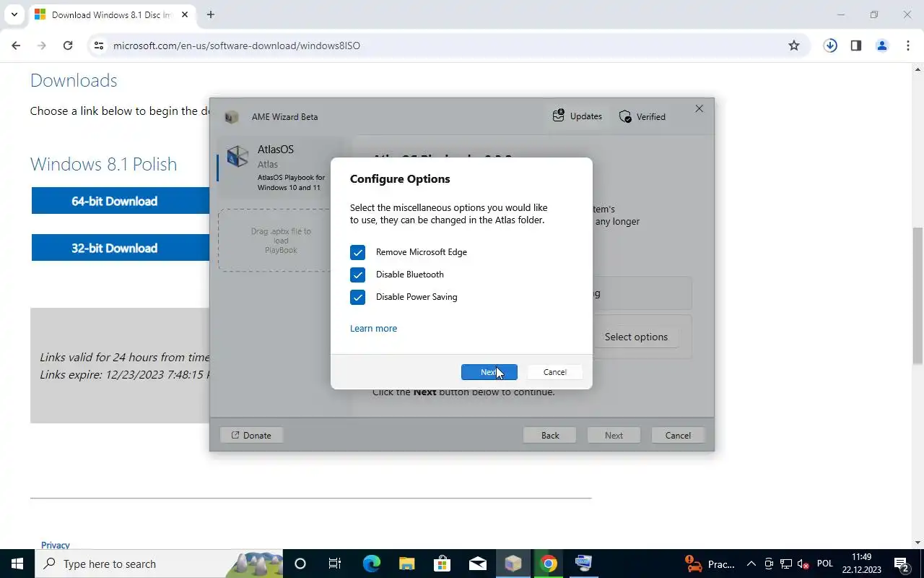Open Chrome downloads icon
The image size is (924, 578).
(x=830, y=46)
